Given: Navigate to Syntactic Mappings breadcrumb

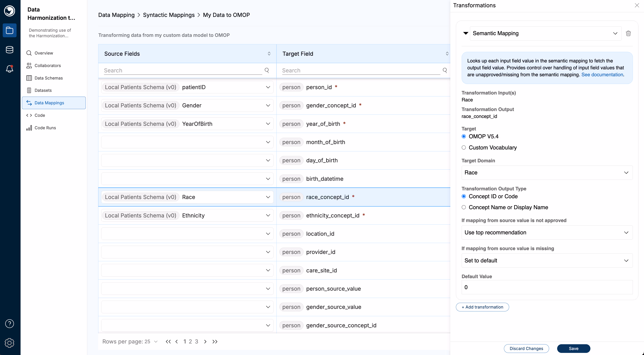Looking at the screenshot, I should tap(169, 15).
